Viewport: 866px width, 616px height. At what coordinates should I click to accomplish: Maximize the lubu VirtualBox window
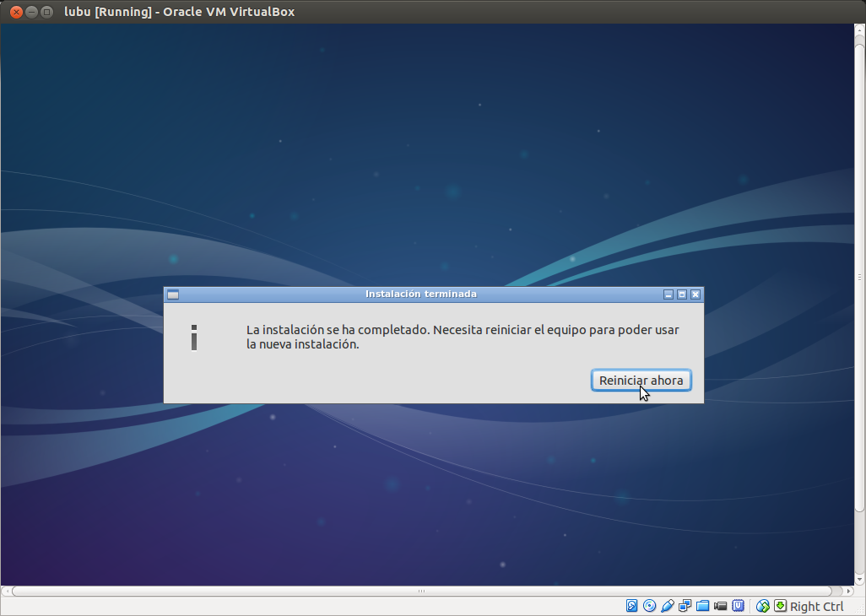[46, 12]
